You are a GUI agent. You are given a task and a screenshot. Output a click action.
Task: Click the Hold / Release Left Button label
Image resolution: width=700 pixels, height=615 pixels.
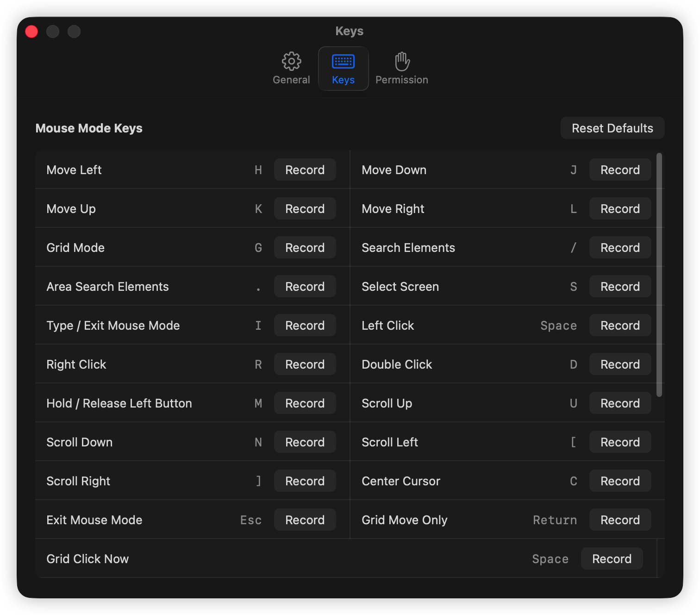[x=119, y=403]
